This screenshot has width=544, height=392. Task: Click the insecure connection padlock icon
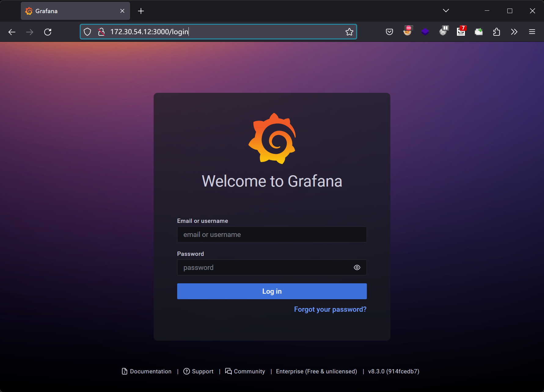click(101, 32)
